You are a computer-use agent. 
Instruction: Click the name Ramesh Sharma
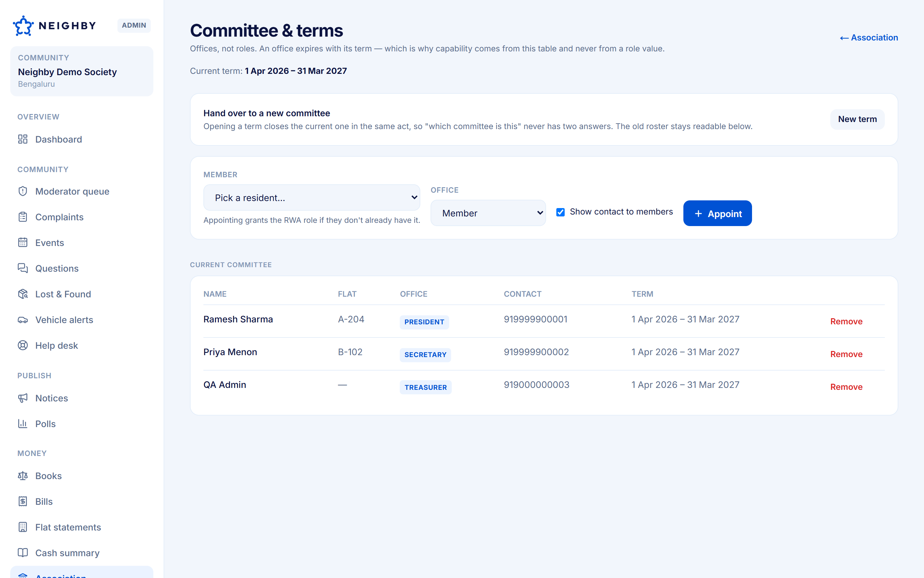pos(238,319)
